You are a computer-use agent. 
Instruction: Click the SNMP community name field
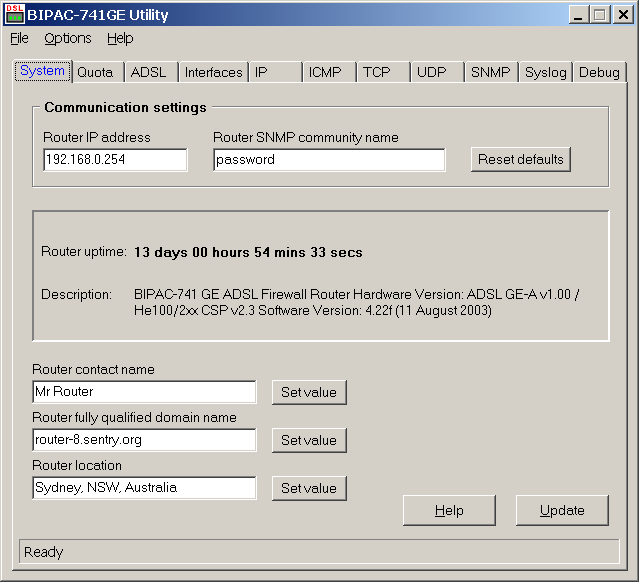[x=329, y=159]
